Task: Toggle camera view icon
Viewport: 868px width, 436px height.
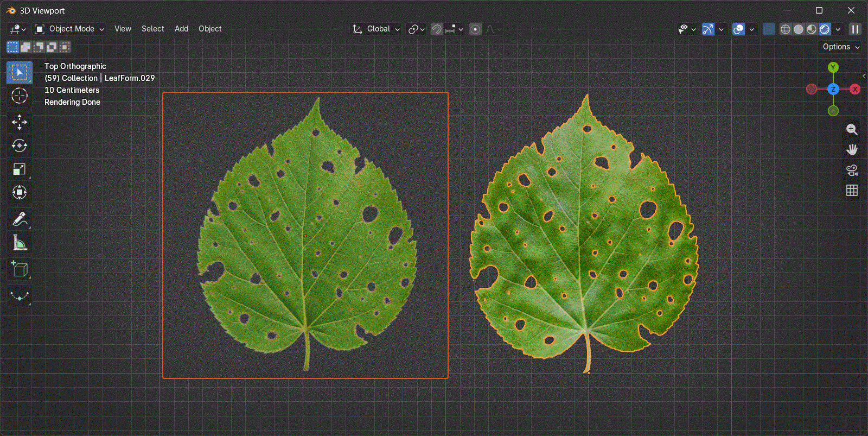Action: coord(852,170)
